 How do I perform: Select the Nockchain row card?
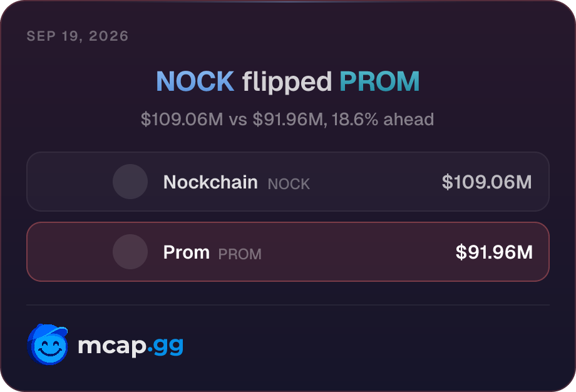click(x=288, y=182)
